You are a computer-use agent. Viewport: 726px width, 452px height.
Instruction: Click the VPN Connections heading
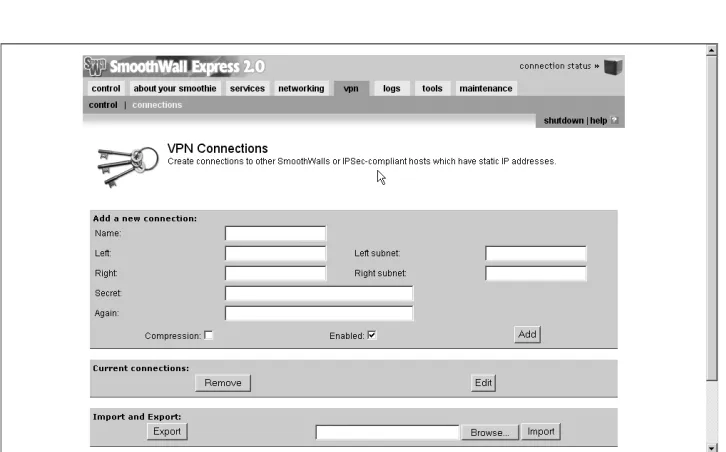pos(218,149)
